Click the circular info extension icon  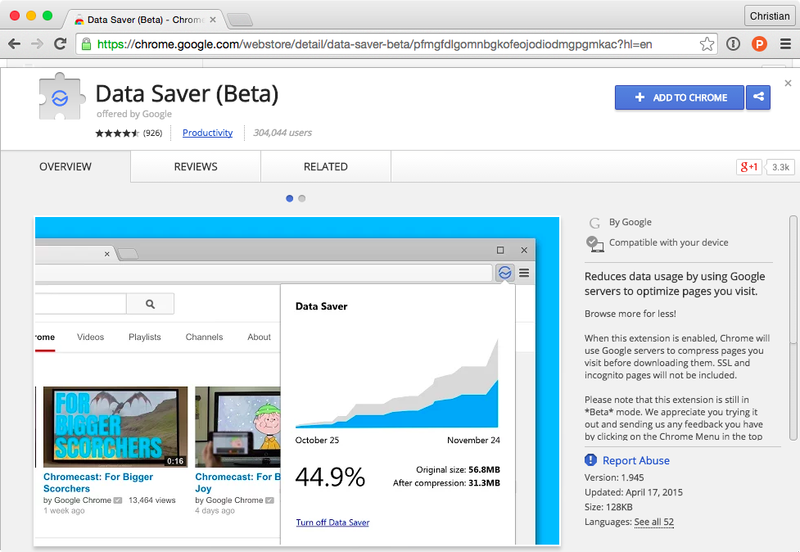733,44
